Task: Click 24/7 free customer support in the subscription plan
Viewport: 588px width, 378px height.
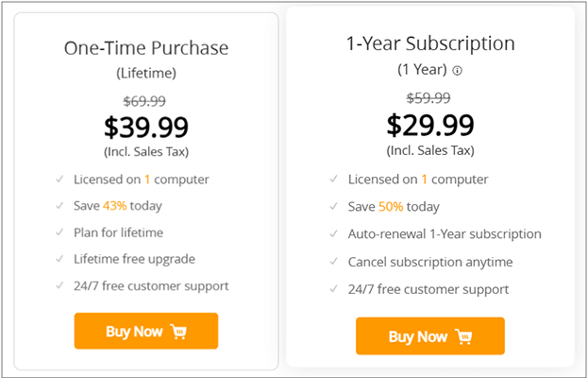Action: pos(428,289)
